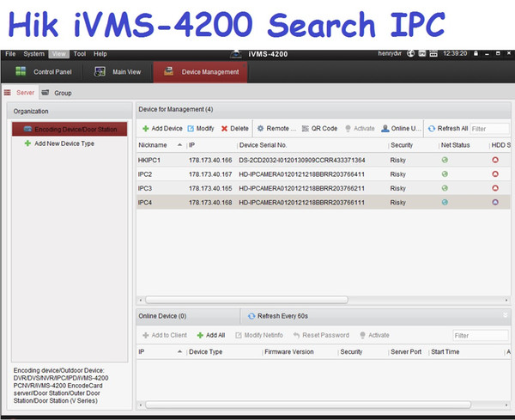Select Encoding Device/Door Station entry
This screenshot has height=420, width=515.
[x=70, y=129]
